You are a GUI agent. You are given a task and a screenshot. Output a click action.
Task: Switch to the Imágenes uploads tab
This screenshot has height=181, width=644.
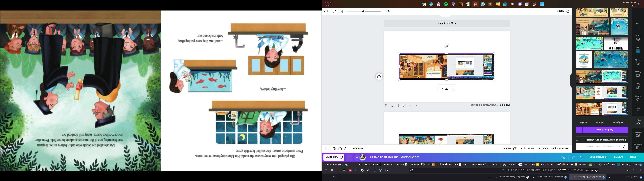tap(618, 122)
